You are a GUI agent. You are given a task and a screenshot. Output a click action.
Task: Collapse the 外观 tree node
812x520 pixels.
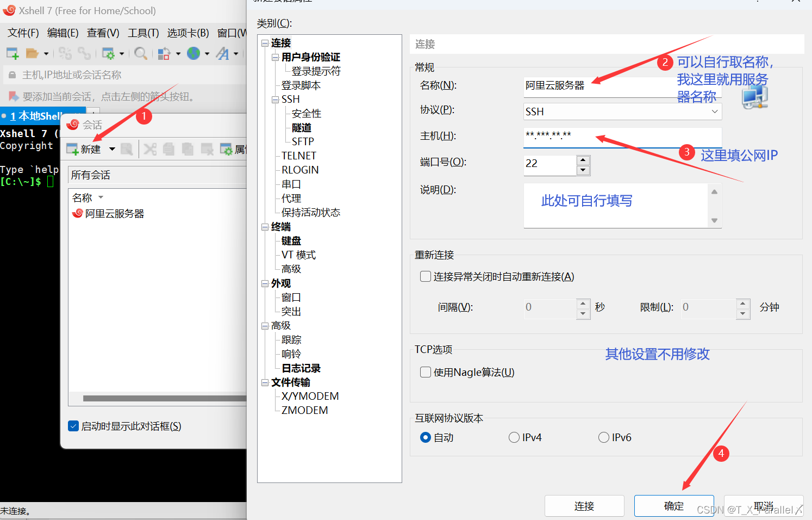point(265,283)
